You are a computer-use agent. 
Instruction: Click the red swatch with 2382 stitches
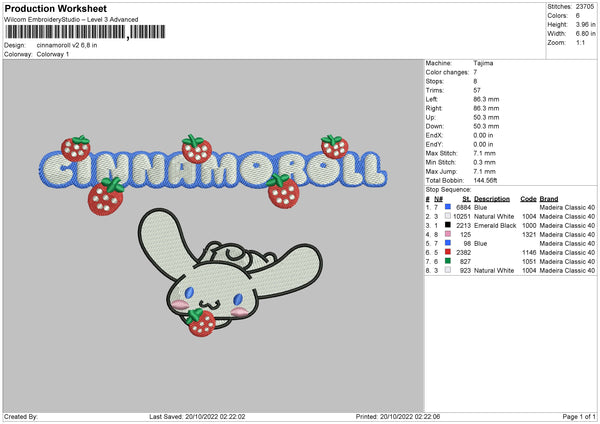pyautogui.click(x=449, y=252)
